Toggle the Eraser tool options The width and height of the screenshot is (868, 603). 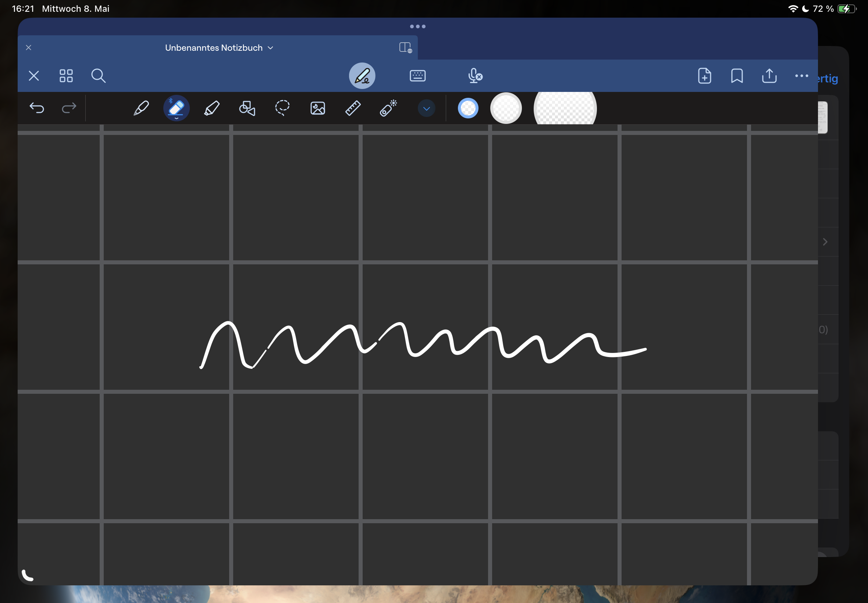click(x=176, y=108)
